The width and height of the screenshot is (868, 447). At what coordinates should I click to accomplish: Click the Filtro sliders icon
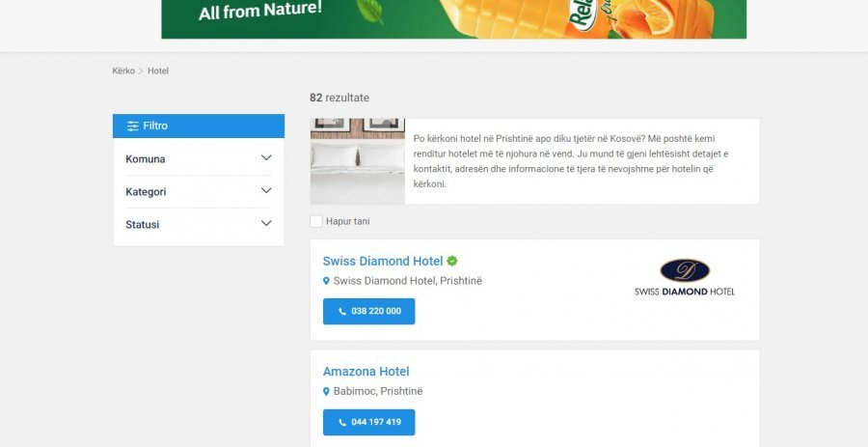click(132, 126)
